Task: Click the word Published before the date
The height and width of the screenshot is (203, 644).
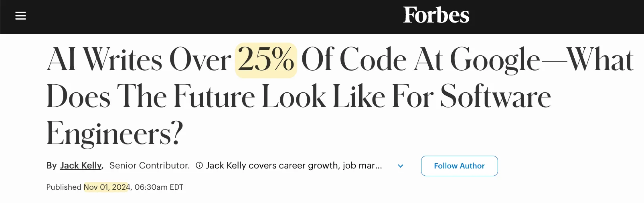Action: pyautogui.click(x=64, y=187)
